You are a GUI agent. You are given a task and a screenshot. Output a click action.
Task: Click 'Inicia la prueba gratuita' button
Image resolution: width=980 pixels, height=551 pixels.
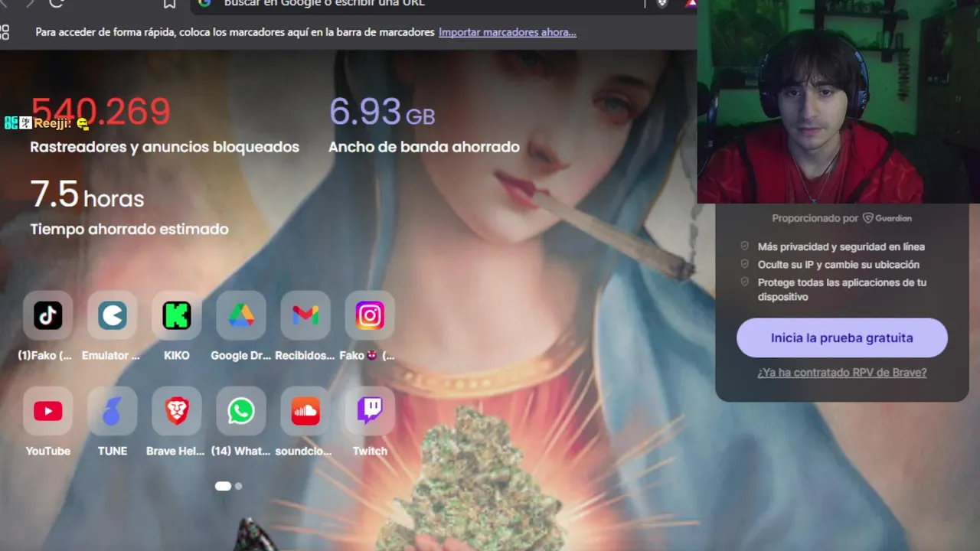tap(841, 337)
